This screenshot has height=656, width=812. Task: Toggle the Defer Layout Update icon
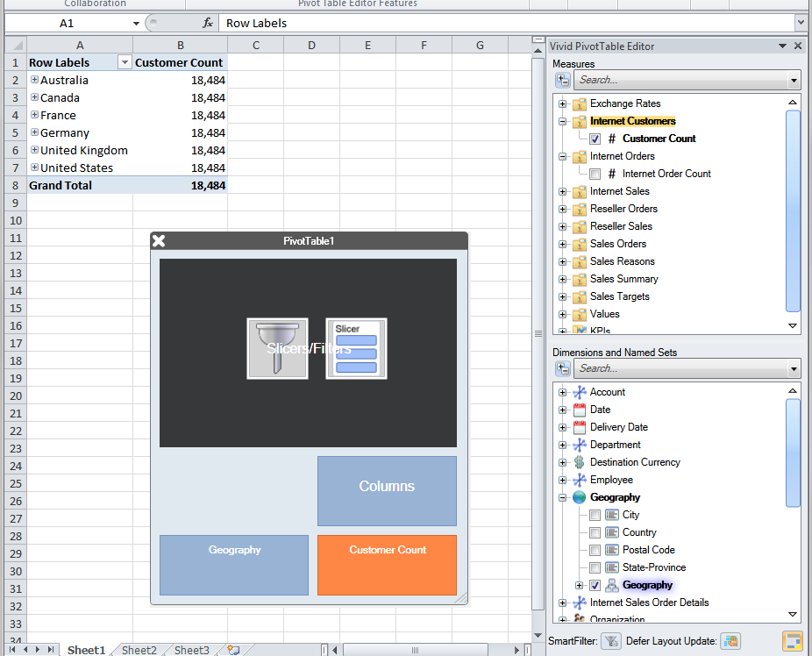pos(730,641)
